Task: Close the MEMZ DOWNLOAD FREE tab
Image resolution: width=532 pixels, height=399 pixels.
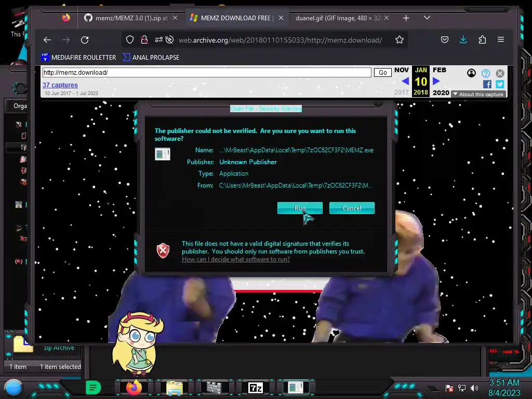Action: coord(281,18)
